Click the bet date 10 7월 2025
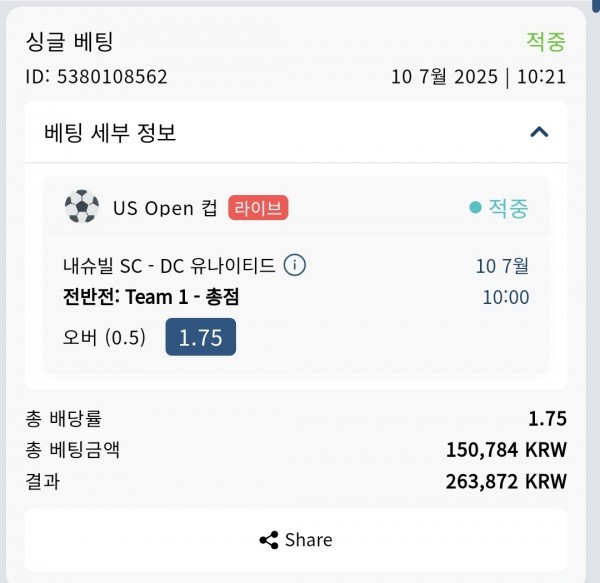 click(x=444, y=77)
